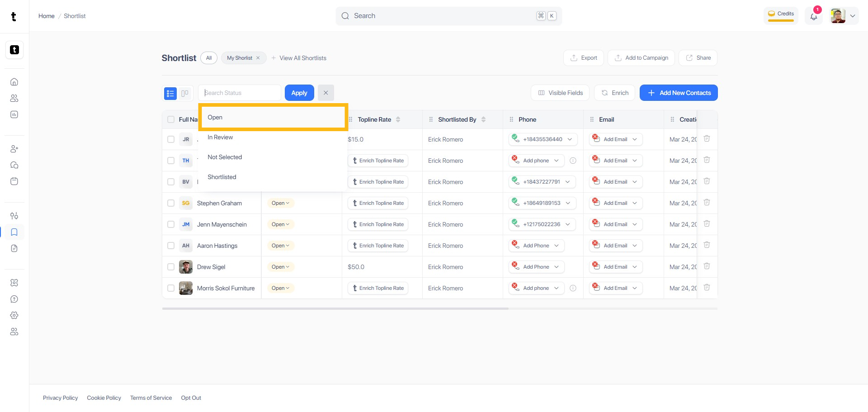
Task: Select Stephen Graham's checkbox
Action: click(171, 203)
